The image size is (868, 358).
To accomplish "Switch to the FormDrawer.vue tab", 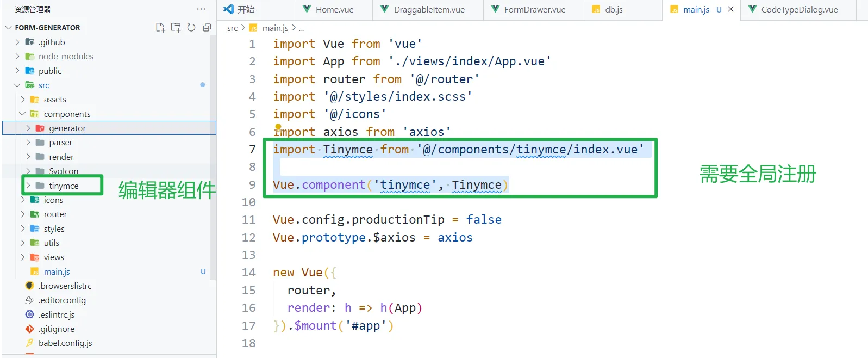I will tap(534, 10).
